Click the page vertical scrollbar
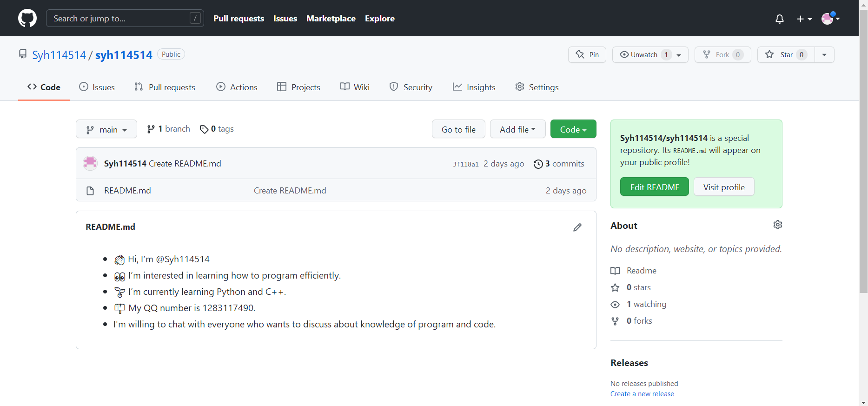 click(863, 153)
